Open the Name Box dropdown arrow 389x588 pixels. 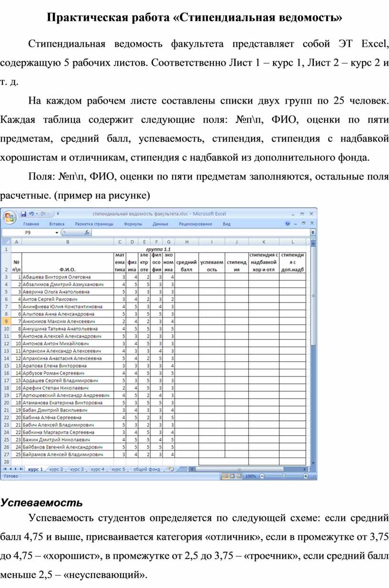[58, 232]
